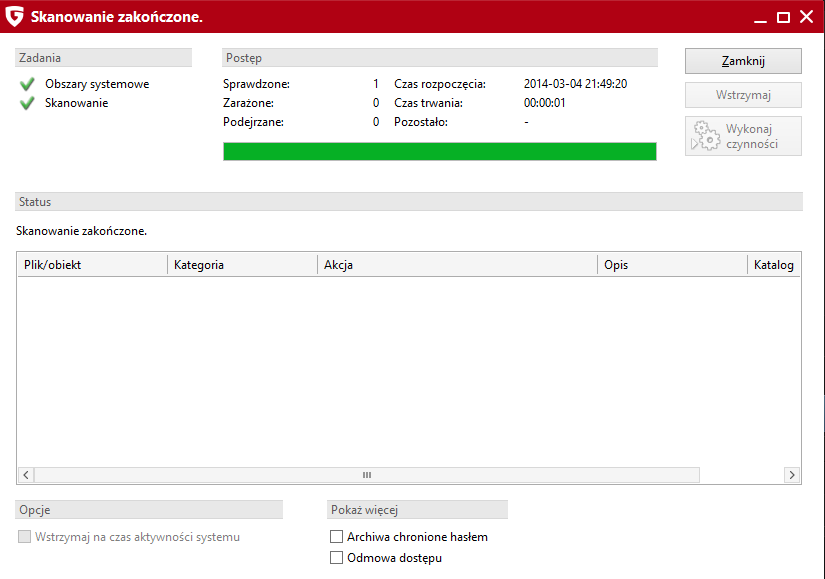This screenshot has width=825, height=579.
Task: Click the Opcje section header
Action: pyautogui.click(x=149, y=510)
